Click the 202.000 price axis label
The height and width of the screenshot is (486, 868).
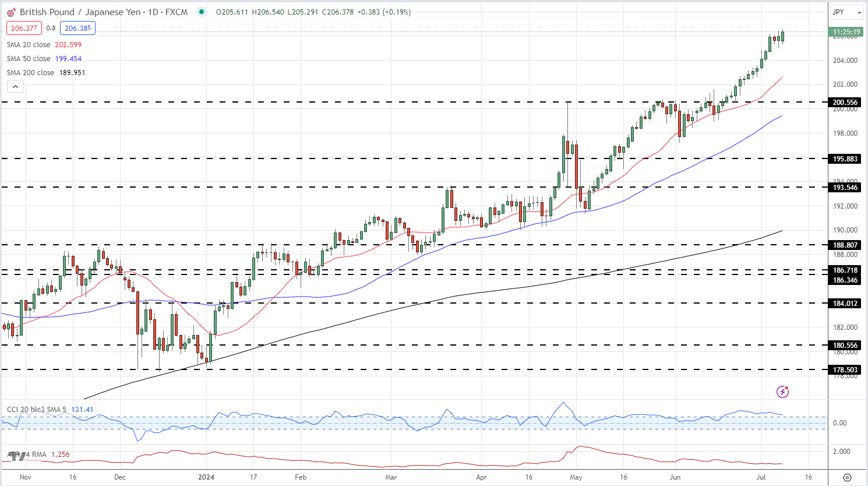(845, 84)
